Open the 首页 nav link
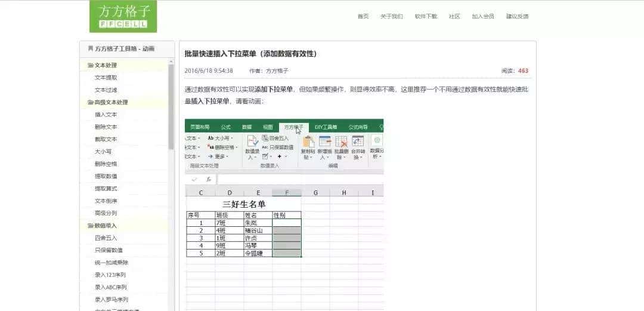The image size is (644, 311). 363,17
